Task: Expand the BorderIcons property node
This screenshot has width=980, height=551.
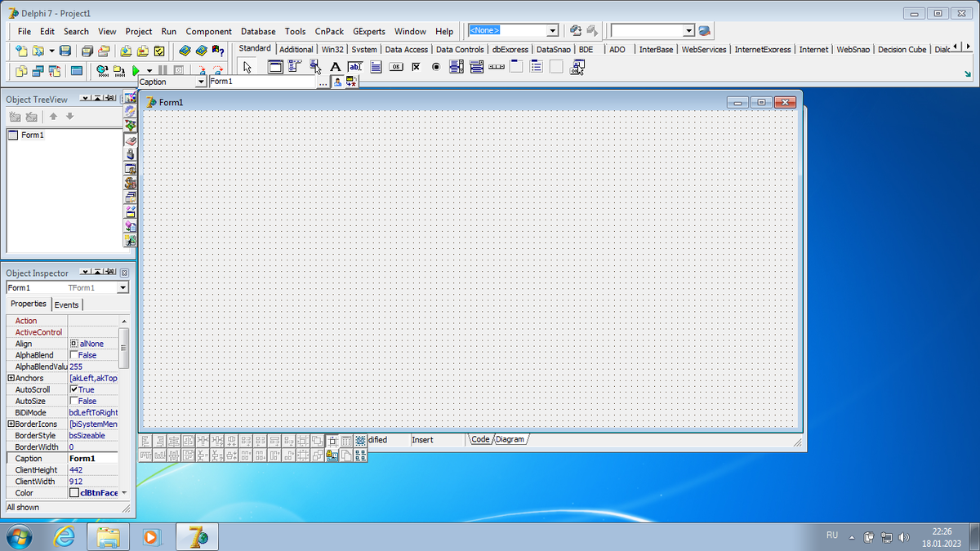Action: [11, 424]
